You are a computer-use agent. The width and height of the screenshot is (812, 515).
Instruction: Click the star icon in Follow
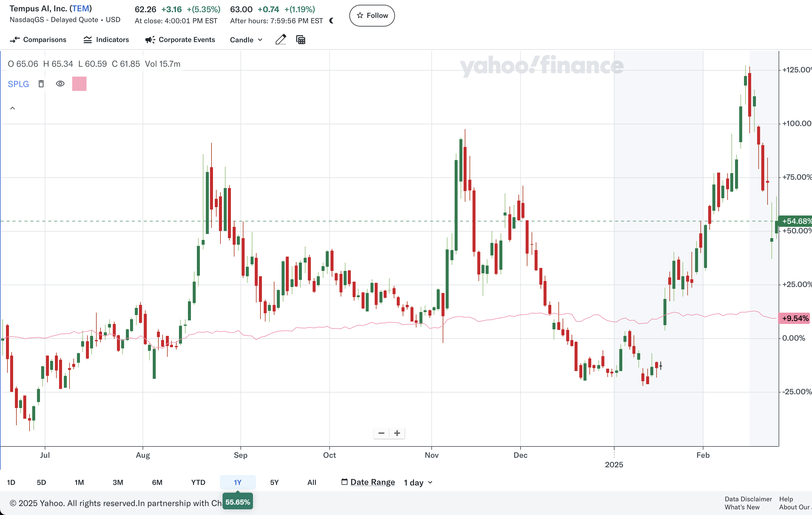(x=360, y=15)
